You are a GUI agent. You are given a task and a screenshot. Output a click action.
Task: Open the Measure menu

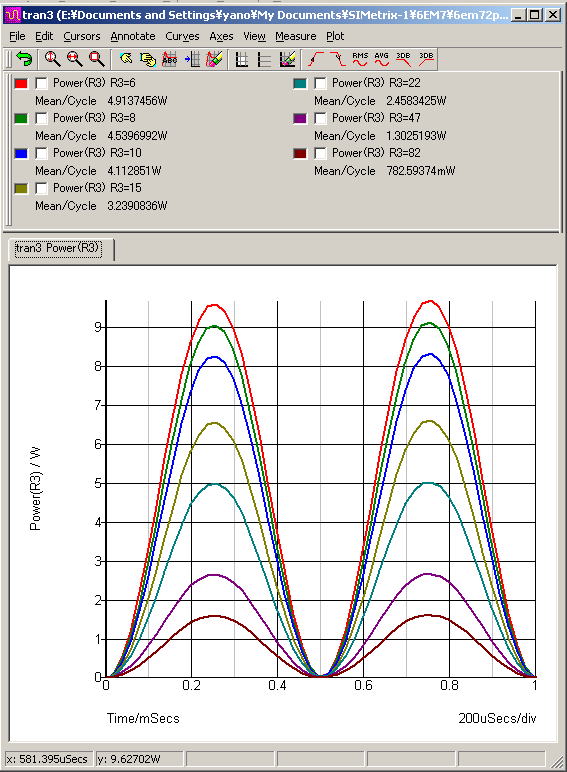pos(295,36)
